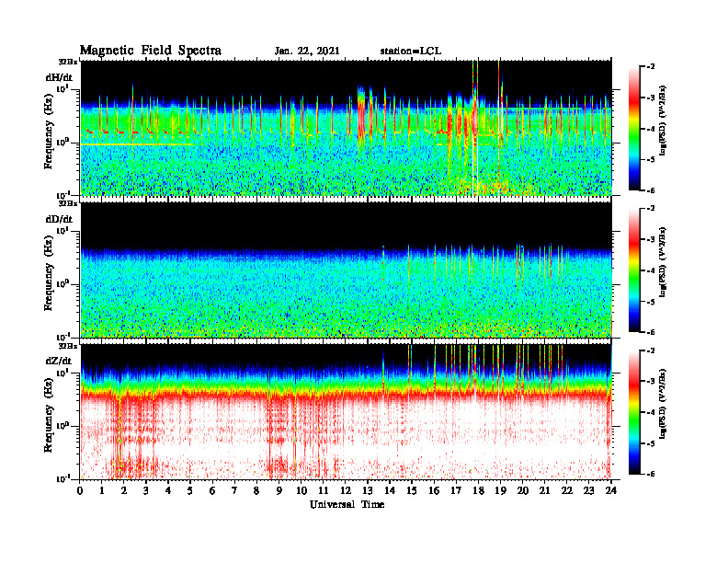Click hour 16 on the time axis
The image size is (728, 563).
point(434,490)
